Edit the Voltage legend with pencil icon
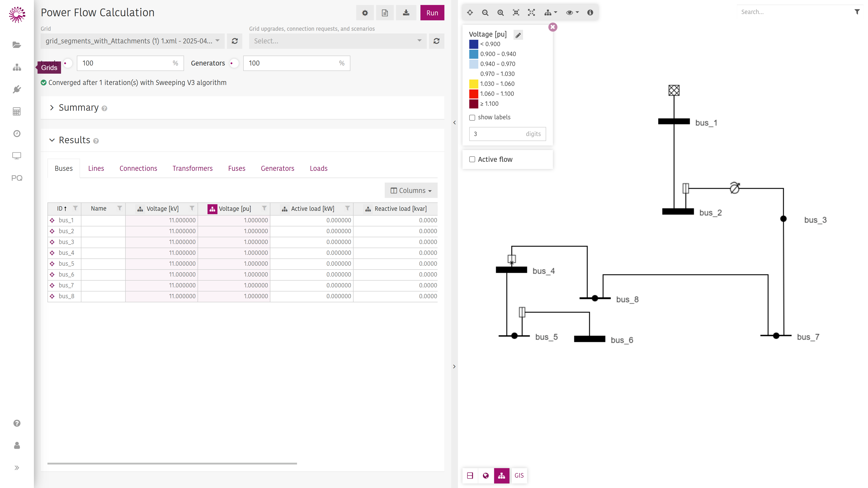 coord(518,35)
